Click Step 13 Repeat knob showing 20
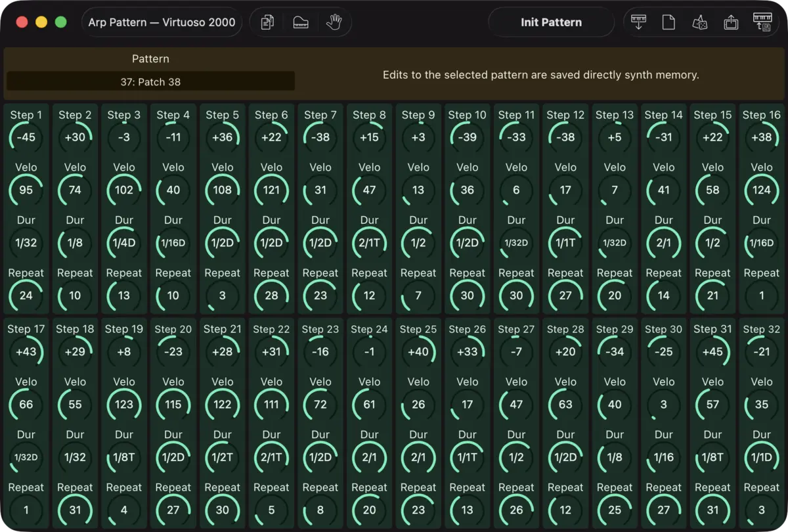The height and width of the screenshot is (532, 788). [x=615, y=296]
